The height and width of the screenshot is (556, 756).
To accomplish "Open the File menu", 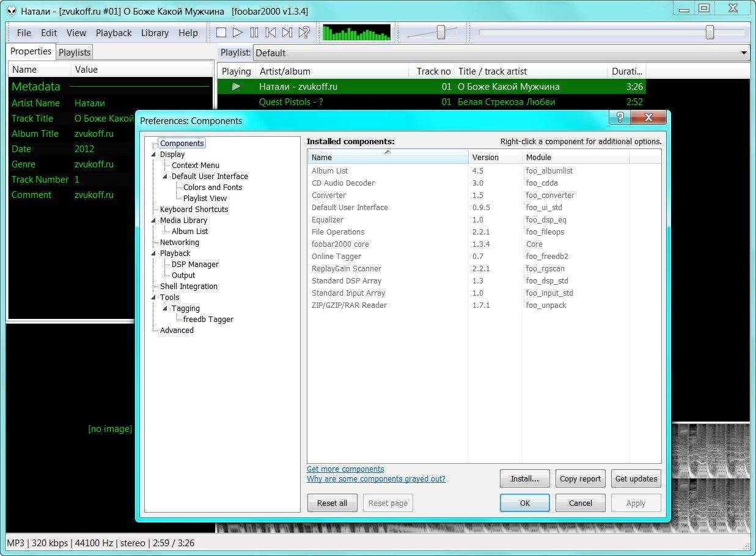I will (x=24, y=33).
